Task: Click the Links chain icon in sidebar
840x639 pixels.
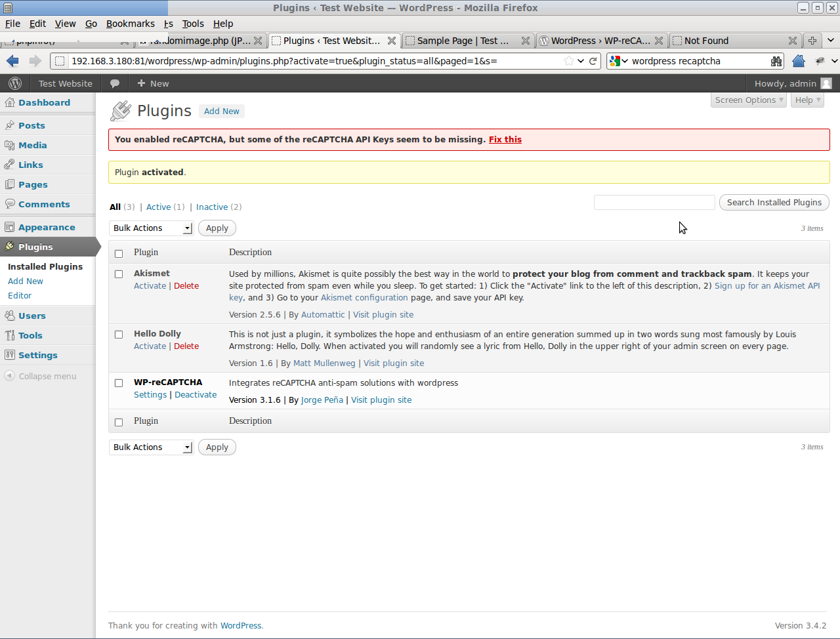Action: pyautogui.click(x=10, y=165)
